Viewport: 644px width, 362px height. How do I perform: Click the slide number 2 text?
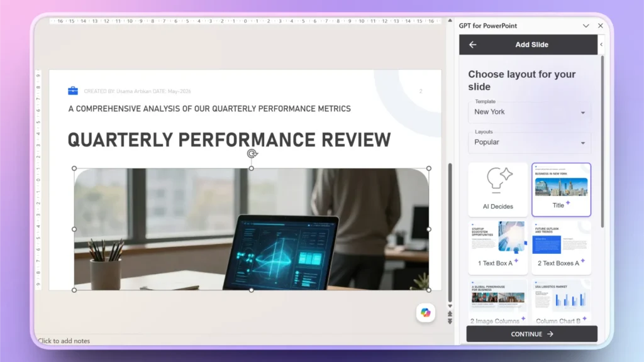421,91
